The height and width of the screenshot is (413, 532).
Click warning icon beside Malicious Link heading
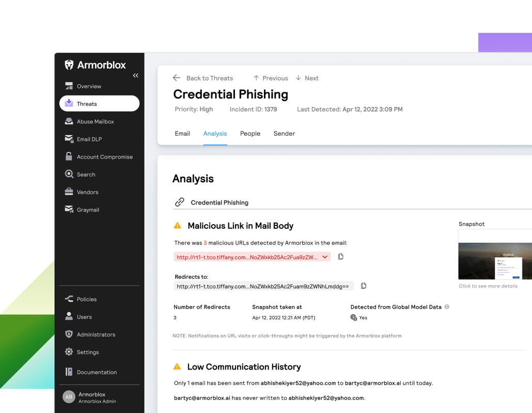178,226
